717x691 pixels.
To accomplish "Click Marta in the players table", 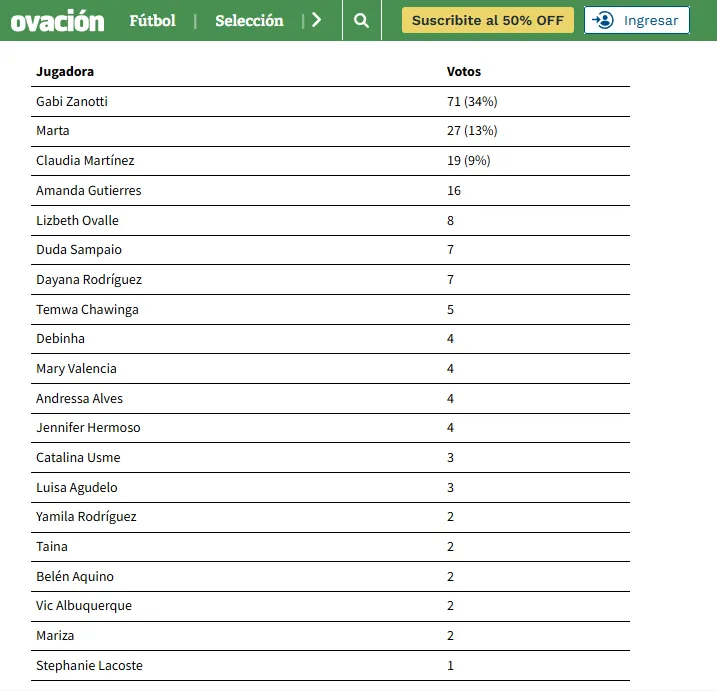I will 53,131.
